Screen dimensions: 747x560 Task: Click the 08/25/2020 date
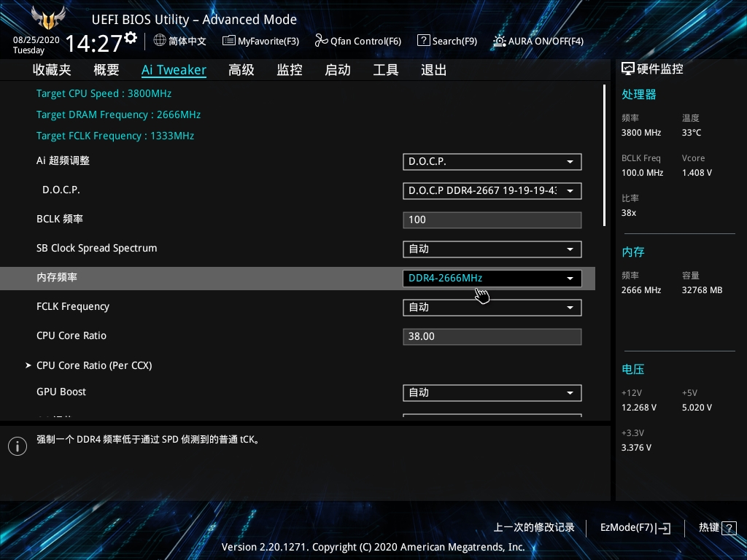point(36,40)
